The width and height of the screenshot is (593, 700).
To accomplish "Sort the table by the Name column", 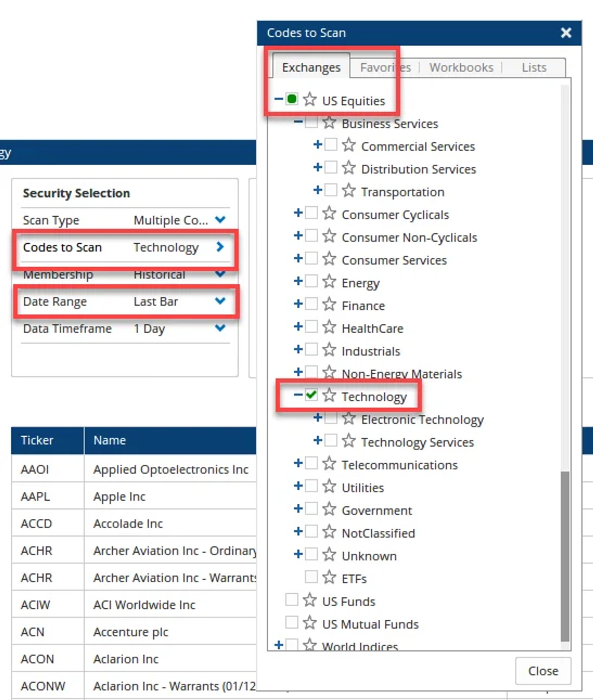I will [170, 440].
